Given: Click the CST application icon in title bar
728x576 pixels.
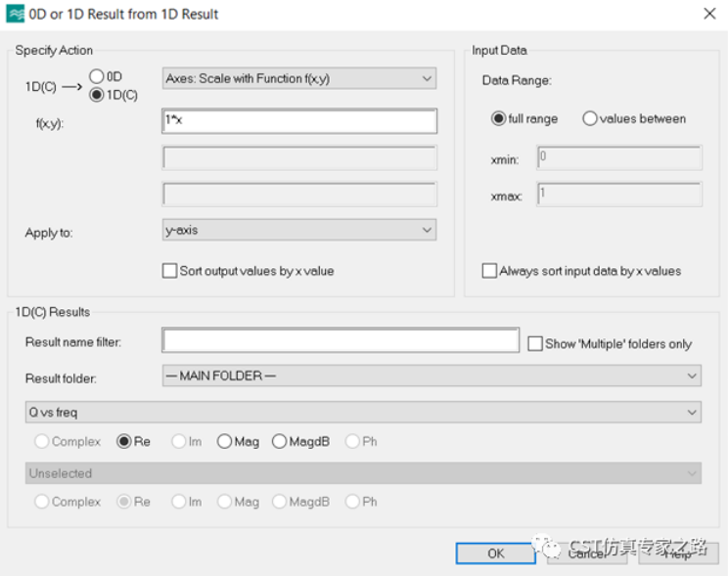Looking at the screenshot, I should [x=15, y=14].
